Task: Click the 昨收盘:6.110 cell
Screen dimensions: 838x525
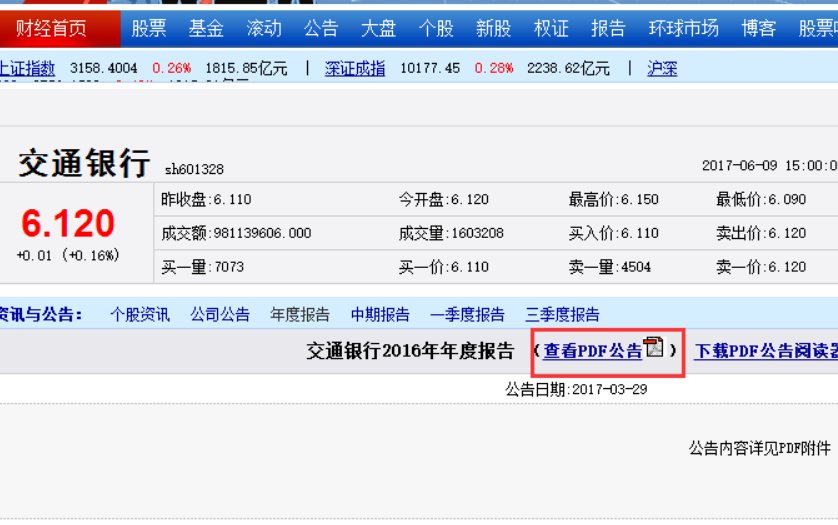Action: [x=206, y=199]
